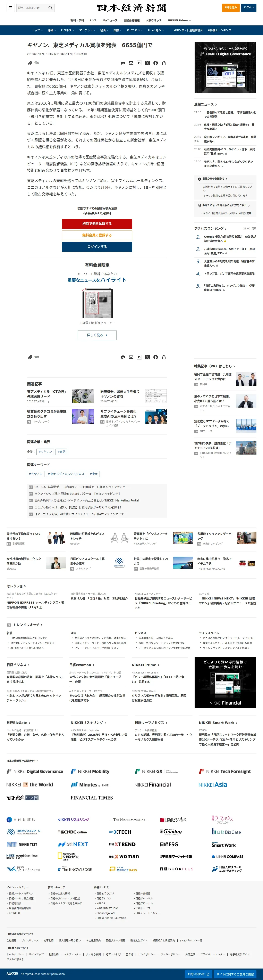Image resolution: width=263 pixels, height=980 pixels.
Task: Expand the オピニオン navigation dropdown
Action: 135,30
